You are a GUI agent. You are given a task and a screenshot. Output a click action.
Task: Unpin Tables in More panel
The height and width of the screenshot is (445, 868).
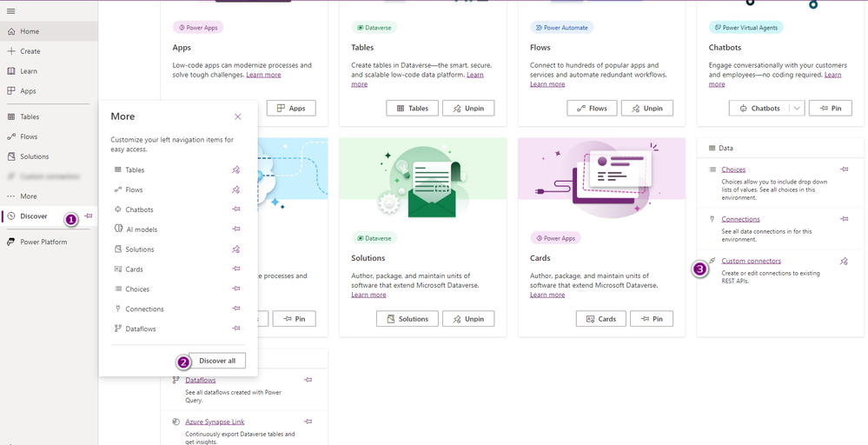(x=235, y=170)
